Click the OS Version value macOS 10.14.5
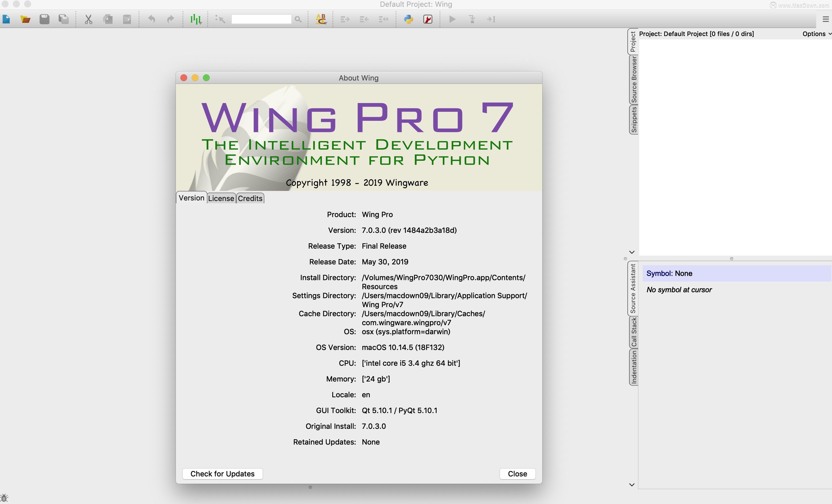The height and width of the screenshot is (504, 832). coord(403,347)
